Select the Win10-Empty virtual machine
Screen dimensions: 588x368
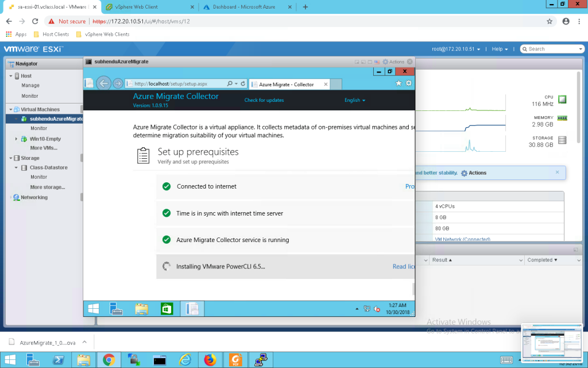click(x=45, y=139)
